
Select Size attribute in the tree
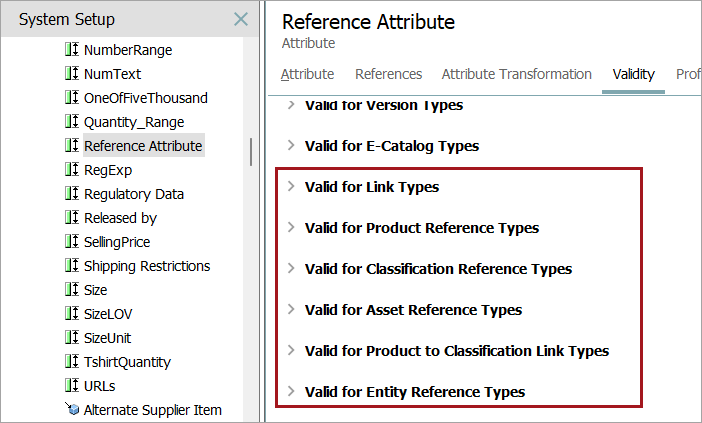pos(95,290)
